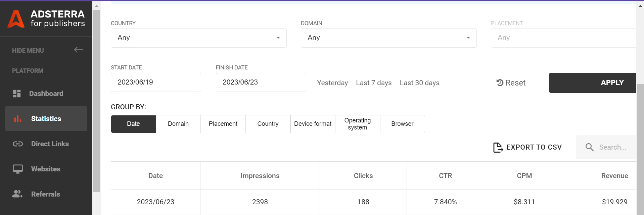Click the Websites monitor icon
Image resolution: width=644 pixels, height=215 pixels.
18,169
